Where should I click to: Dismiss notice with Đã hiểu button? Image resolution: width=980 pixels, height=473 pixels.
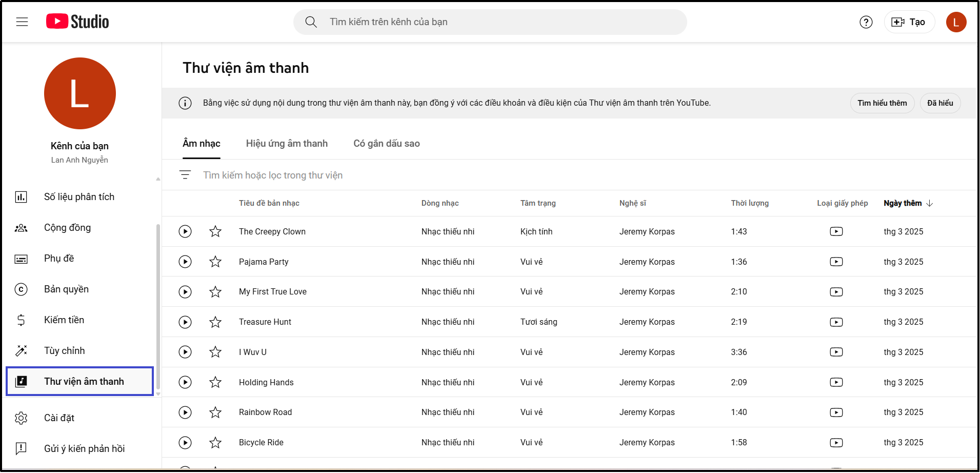point(940,103)
